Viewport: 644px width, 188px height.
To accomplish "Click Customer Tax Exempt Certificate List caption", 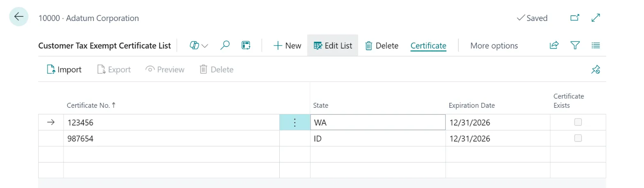I will coord(104,46).
